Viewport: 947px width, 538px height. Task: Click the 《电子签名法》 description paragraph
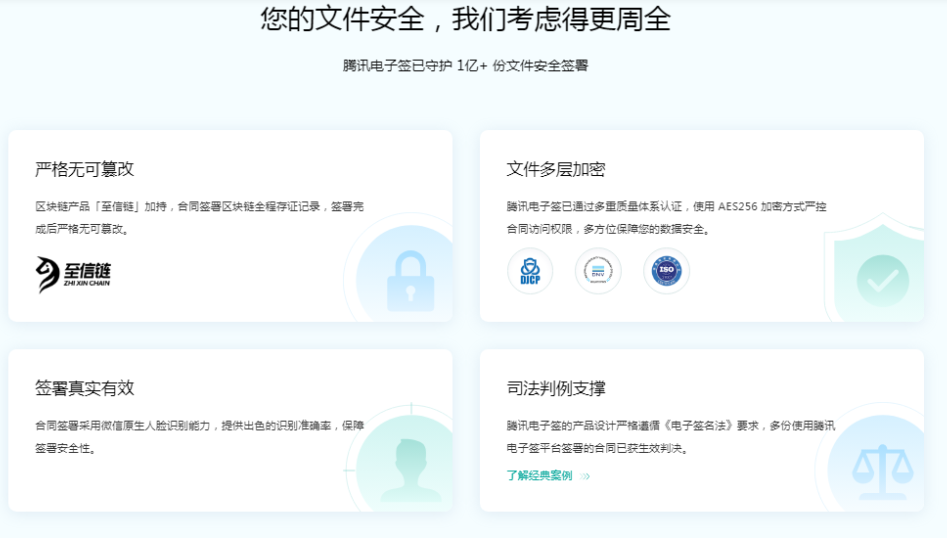tap(670, 437)
